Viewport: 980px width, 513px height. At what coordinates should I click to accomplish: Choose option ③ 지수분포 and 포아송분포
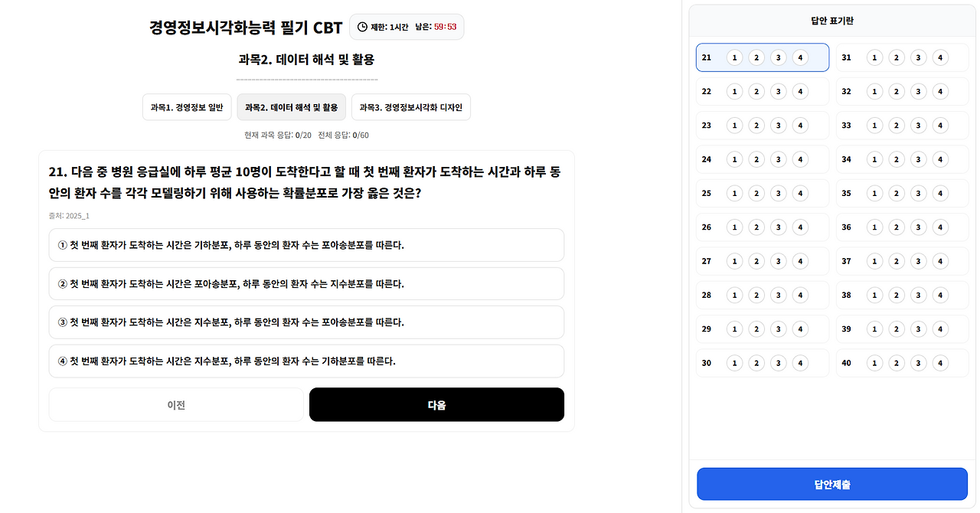pos(306,322)
